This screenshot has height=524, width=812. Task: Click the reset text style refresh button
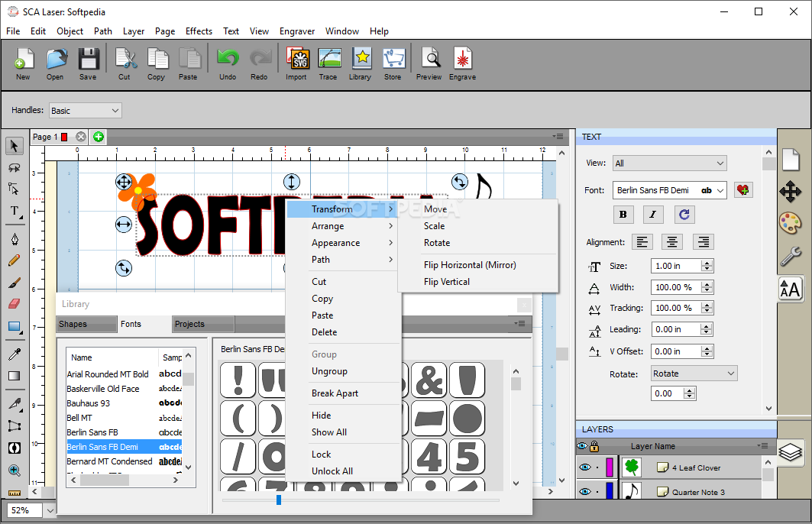684,215
